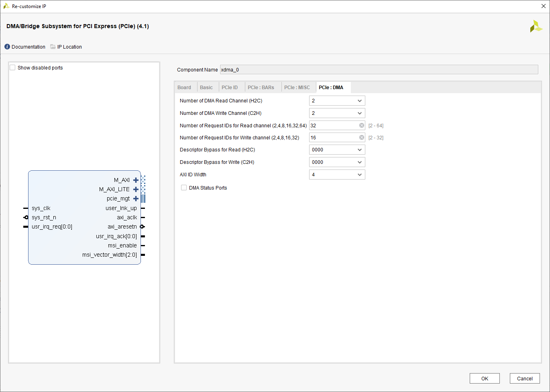Image resolution: width=550 pixels, height=392 pixels.
Task: Expand Descriptor Bypass for Read dropdown
Action: click(x=337, y=150)
